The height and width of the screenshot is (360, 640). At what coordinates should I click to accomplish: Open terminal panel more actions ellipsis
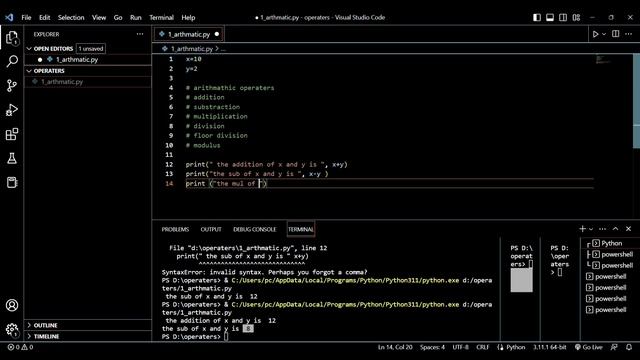click(x=602, y=229)
